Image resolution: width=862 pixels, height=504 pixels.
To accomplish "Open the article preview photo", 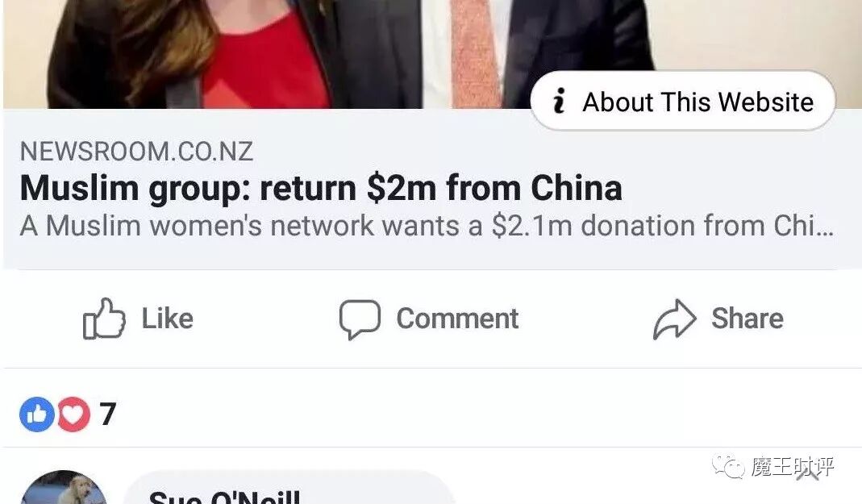I will [x=431, y=54].
